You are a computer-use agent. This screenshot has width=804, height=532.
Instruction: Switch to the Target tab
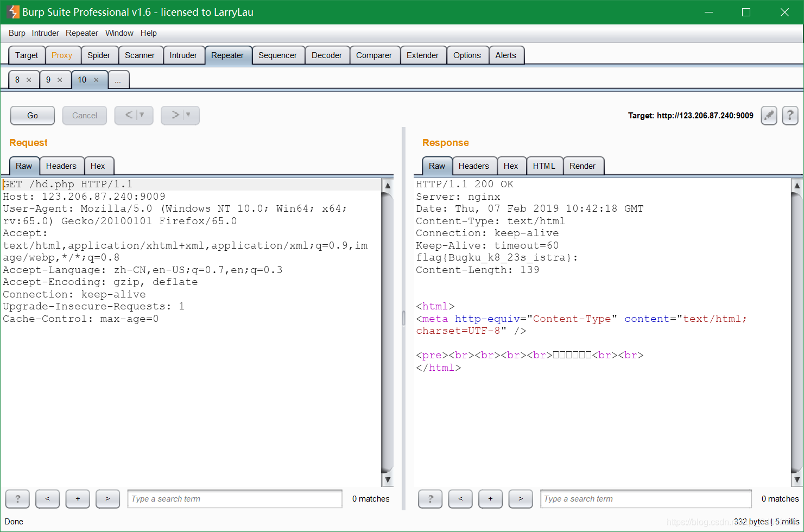pyautogui.click(x=27, y=55)
